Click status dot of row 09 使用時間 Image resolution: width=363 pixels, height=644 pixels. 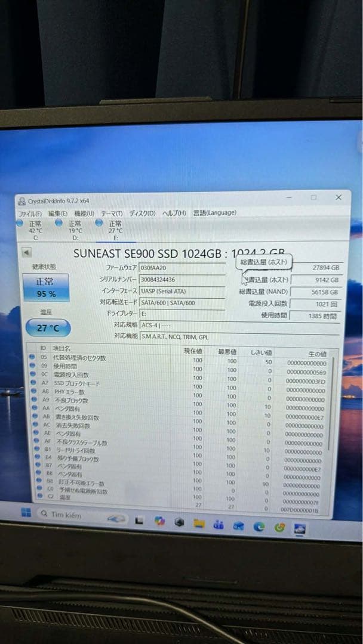[x=32, y=365]
